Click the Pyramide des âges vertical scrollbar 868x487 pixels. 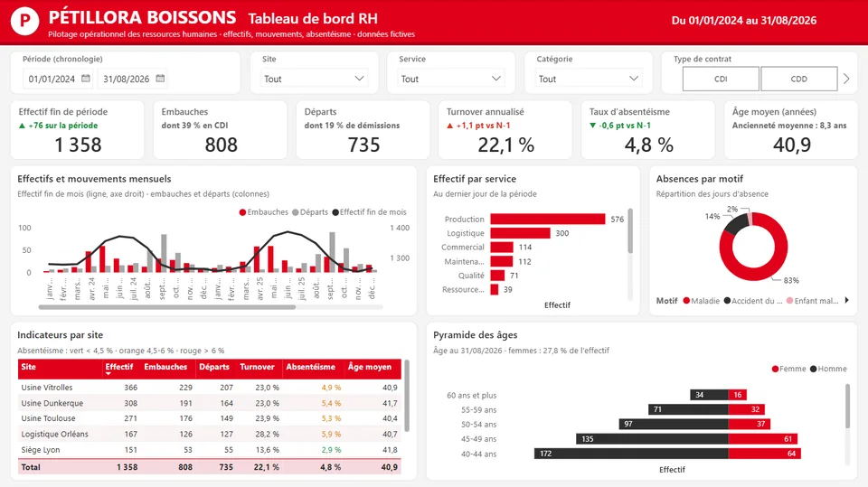pos(847,406)
